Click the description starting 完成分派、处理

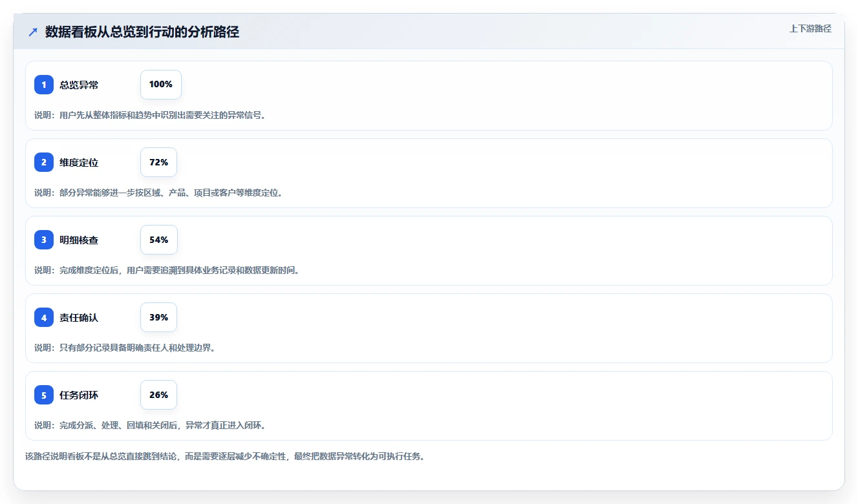(x=150, y=425)
